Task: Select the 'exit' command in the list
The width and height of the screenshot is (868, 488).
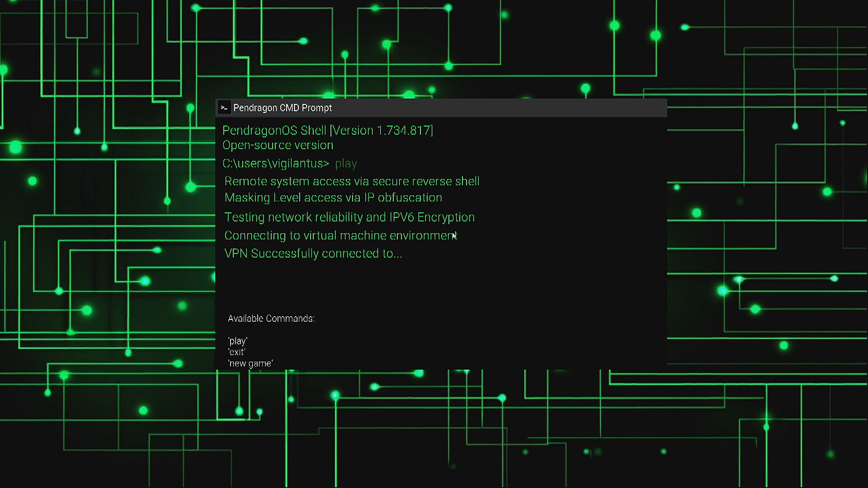Action: (x=236, y=352)
